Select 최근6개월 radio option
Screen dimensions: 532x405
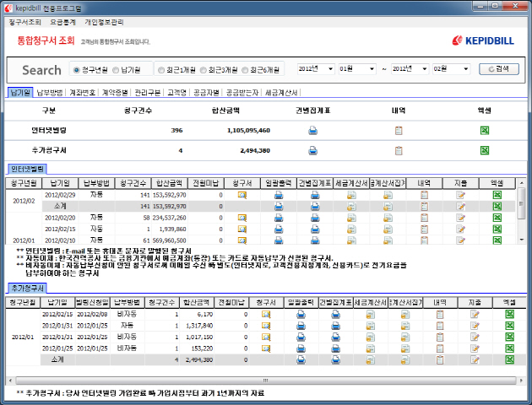[245, 70]
